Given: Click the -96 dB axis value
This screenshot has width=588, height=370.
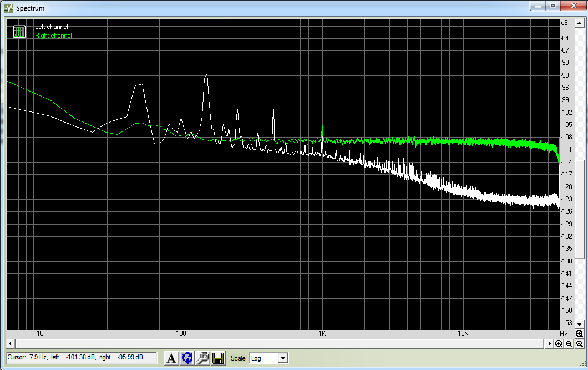Looking at the screenshot, I should tap(565, 88).
